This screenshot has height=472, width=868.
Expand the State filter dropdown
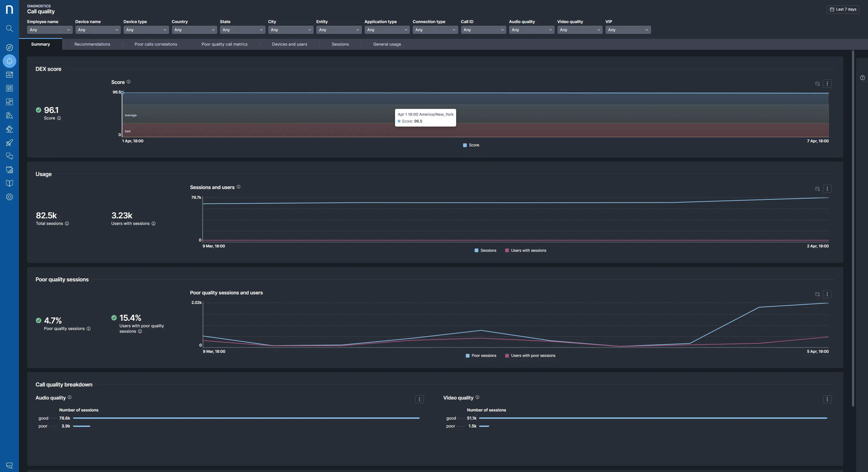click(x=242, y=30)
